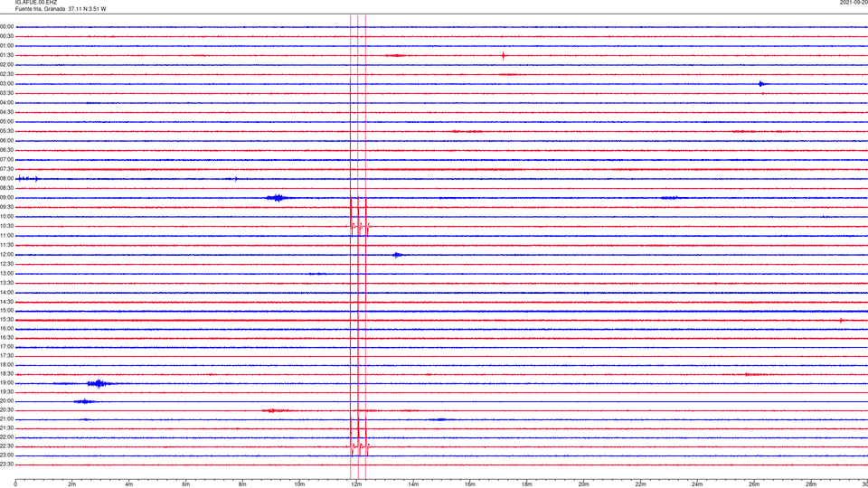
Task: Pick the 13:30 trace label
Action: point(6,283)
